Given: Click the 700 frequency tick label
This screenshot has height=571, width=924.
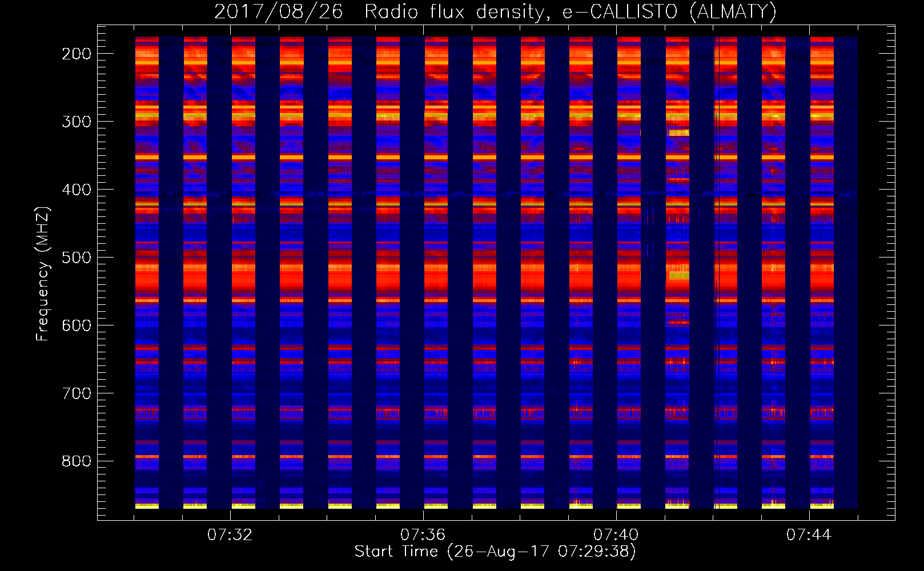Looking at the screenshot, I should coord(77,393).
